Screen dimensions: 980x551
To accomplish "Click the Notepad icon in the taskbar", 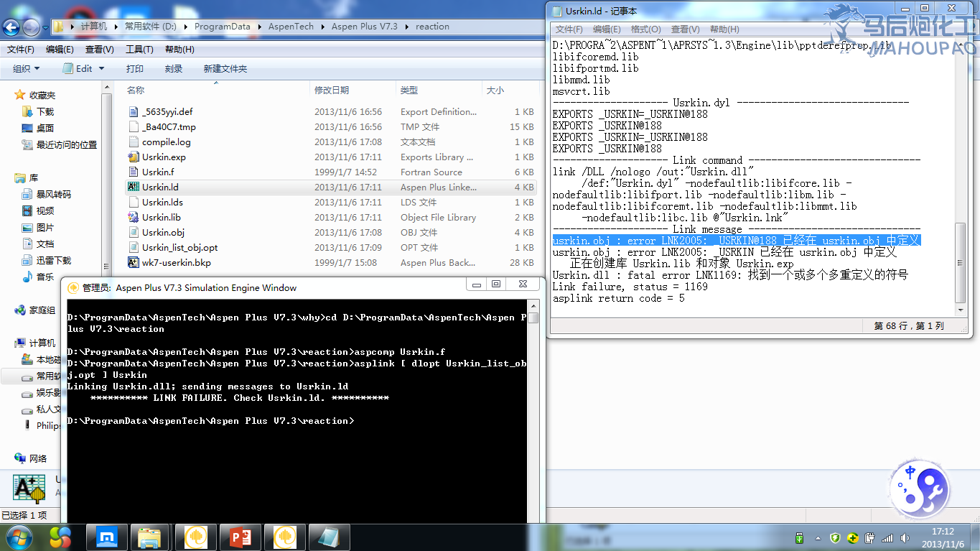I will 329,537.
